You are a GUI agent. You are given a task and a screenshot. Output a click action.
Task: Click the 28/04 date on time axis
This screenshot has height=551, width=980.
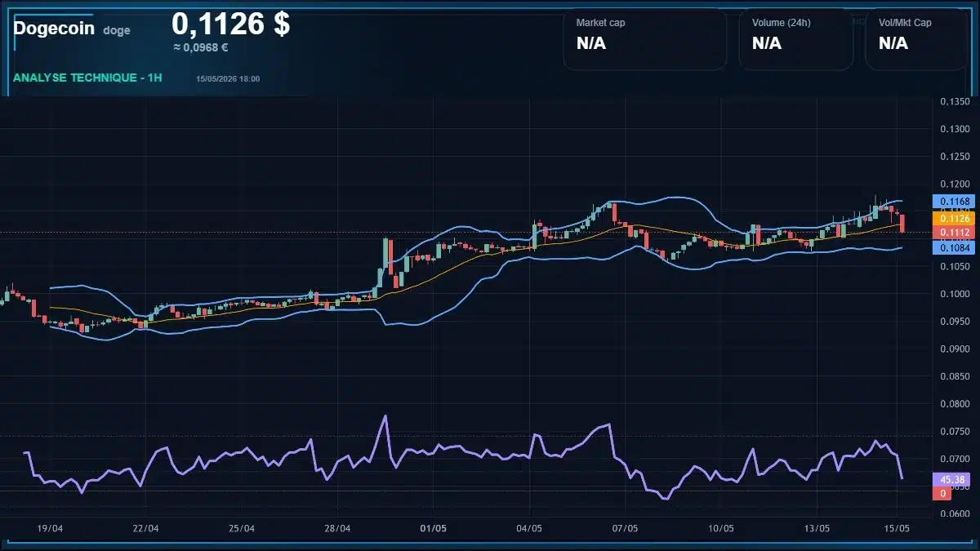337,528
